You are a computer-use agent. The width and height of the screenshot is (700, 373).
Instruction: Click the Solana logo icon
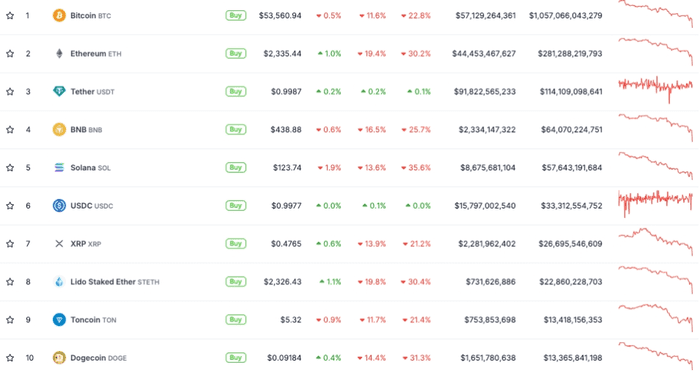click(59, 168)
